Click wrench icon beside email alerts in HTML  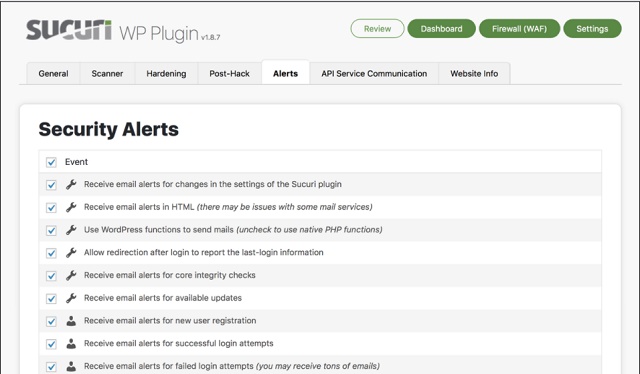(x=71, y=207)
